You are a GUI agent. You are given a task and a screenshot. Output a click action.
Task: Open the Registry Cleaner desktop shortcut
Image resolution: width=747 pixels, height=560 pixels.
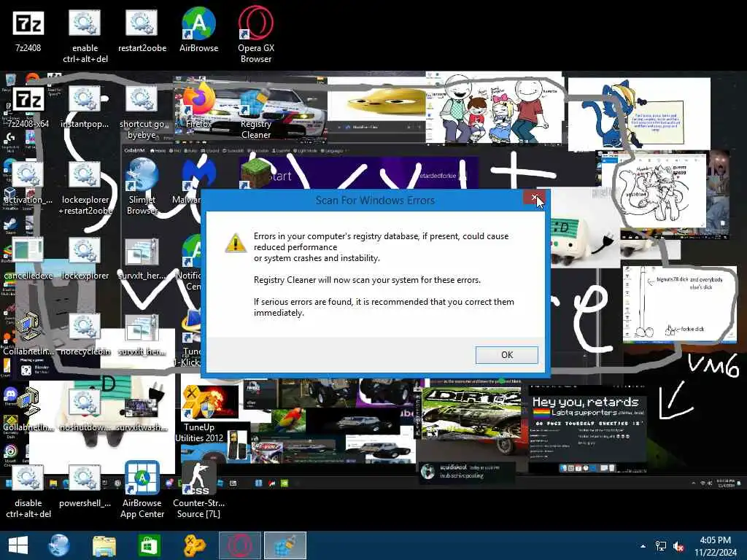[x=256, y=112]
